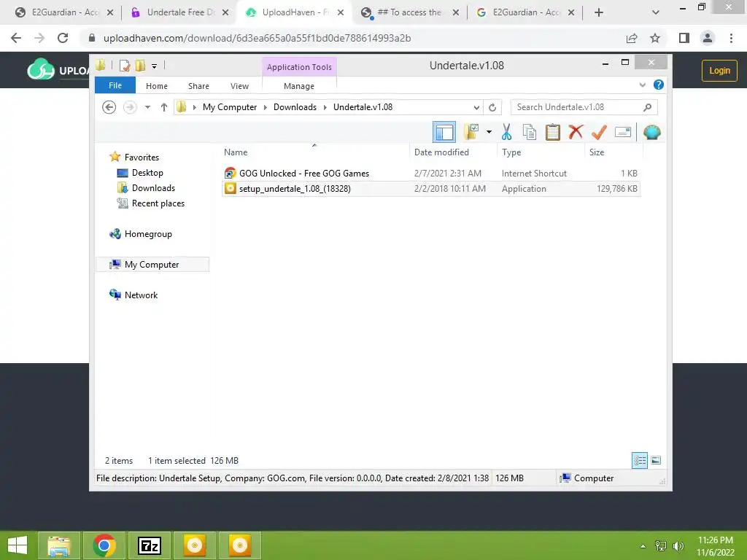The width and height of the screenshot is (747, 560).
Task: Open the Home ribbon tab
Action: [x=157, y=86]
